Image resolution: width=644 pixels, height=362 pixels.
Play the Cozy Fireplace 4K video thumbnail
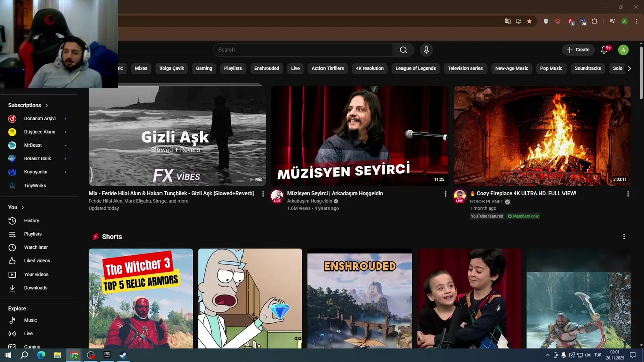(x=542, y=136)
